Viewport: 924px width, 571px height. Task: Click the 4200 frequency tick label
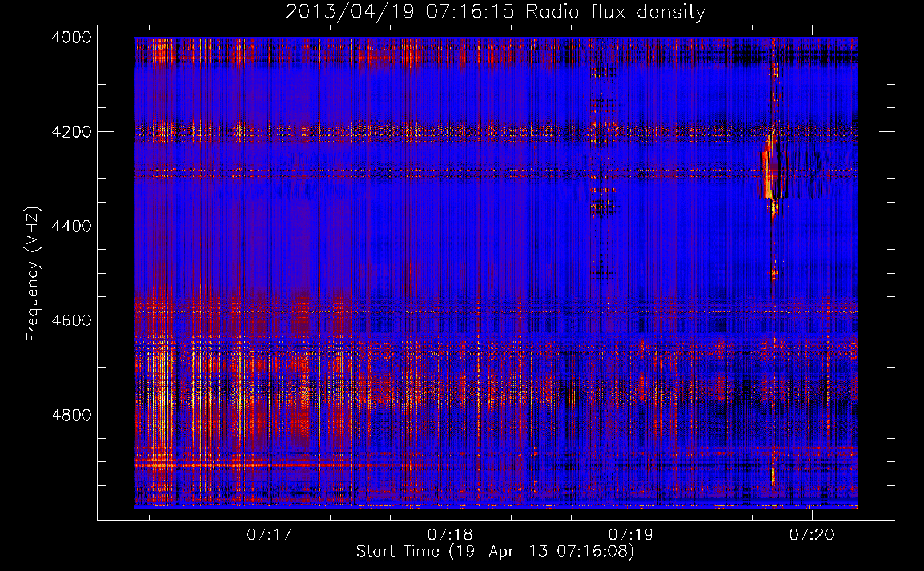(71, 132)
